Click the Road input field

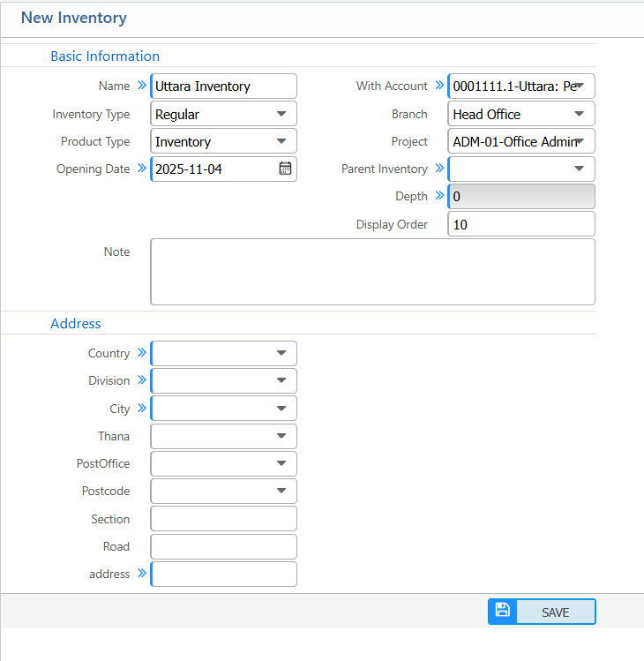pyautogui.click(x=223, y=546)
